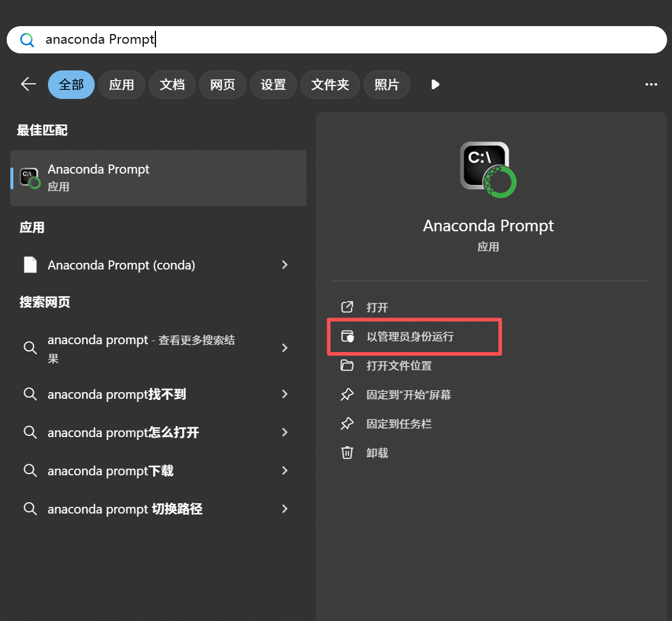This screenshot has height=621, width=672.
Task: Select the 照片 filter tab
Action: click(387, 84)
